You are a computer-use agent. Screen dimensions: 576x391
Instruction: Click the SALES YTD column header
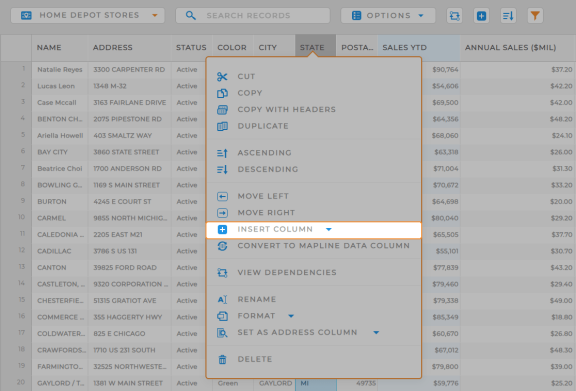[x=419, y=48]
